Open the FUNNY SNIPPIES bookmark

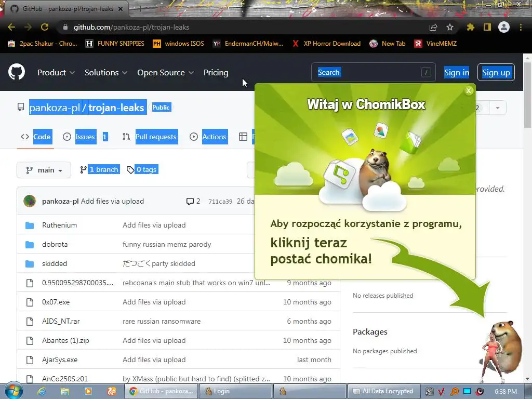pos(115,44)
